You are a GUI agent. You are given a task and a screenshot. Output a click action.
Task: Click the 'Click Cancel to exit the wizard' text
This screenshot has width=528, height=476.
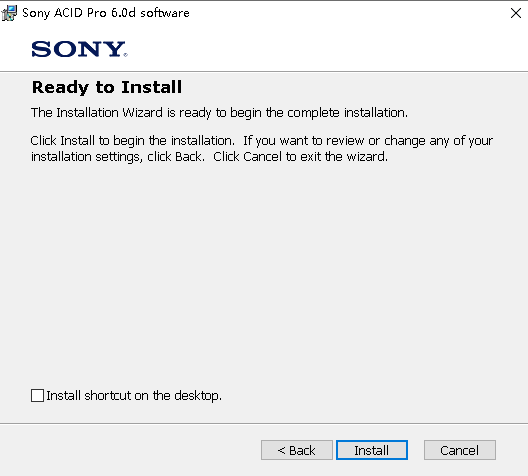[x=300, y=157]
